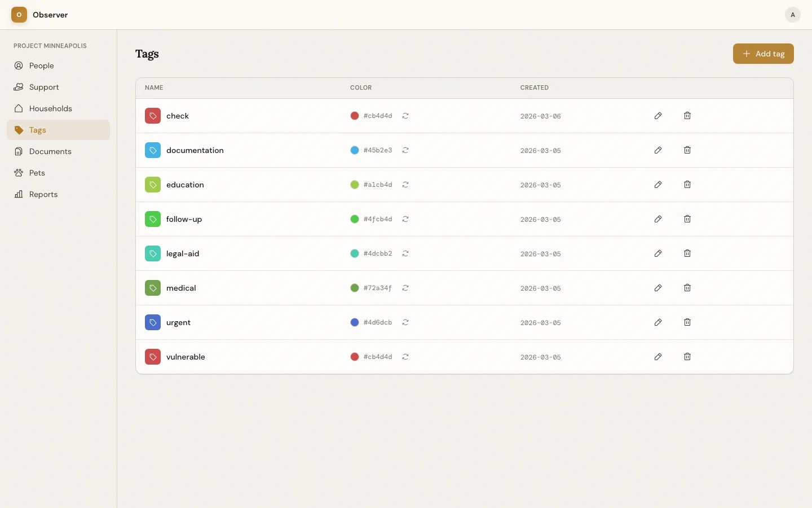Navigate to Documents in sidebar
This screenshot has width=812, height=508.
tap(50, 151)
